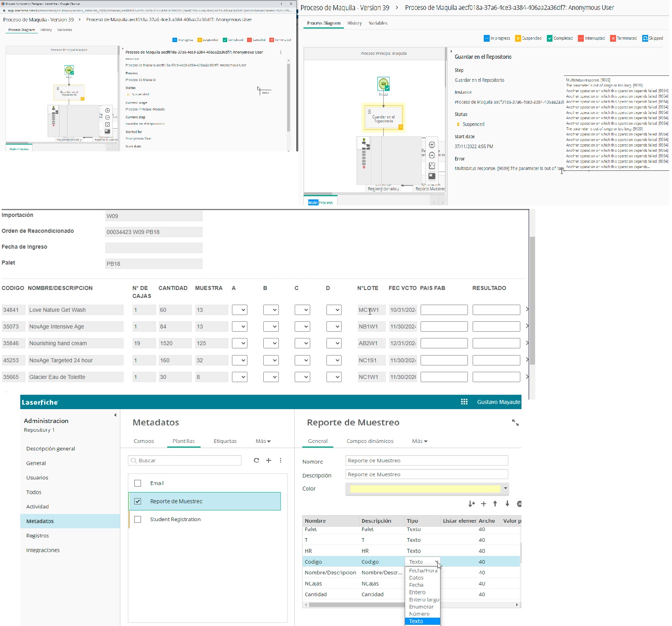Open the Color dropdown arrow
The width and height of the screenshot is (672, 626).
[505, 489]
